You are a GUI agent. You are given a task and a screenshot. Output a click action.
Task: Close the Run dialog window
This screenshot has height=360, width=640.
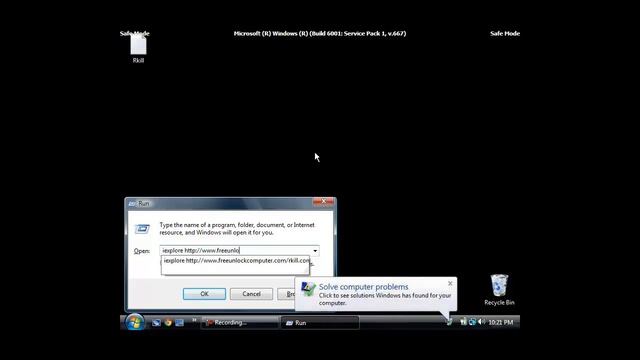[324, 202]
